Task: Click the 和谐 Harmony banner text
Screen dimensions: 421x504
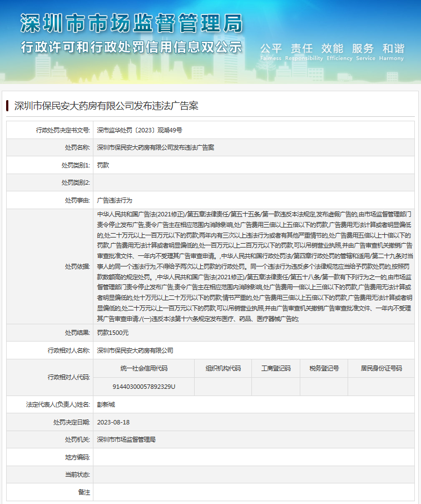Action: tap(392, 52)
